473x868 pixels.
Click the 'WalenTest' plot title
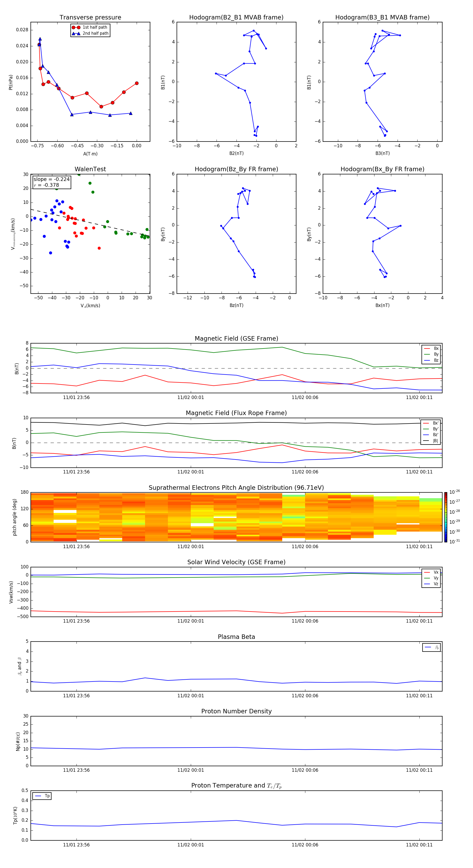[x=90, y=169]
